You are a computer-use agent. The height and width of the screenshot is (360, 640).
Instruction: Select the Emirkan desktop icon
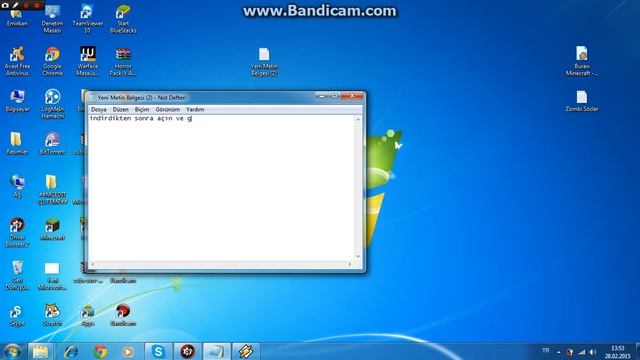point(17,16)
